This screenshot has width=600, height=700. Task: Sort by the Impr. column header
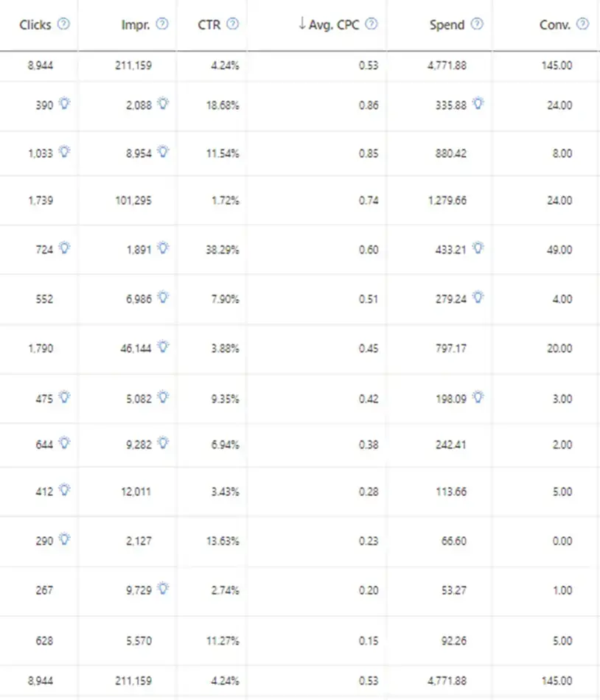(x=136, y=24)
